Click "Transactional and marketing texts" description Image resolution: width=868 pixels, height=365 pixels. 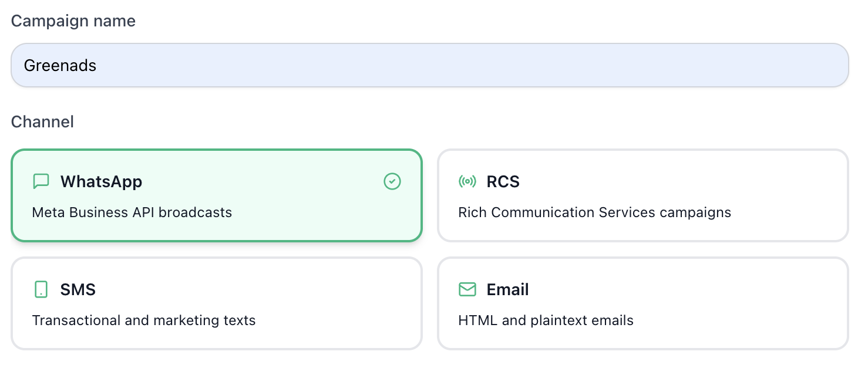(x=144, y=320)
